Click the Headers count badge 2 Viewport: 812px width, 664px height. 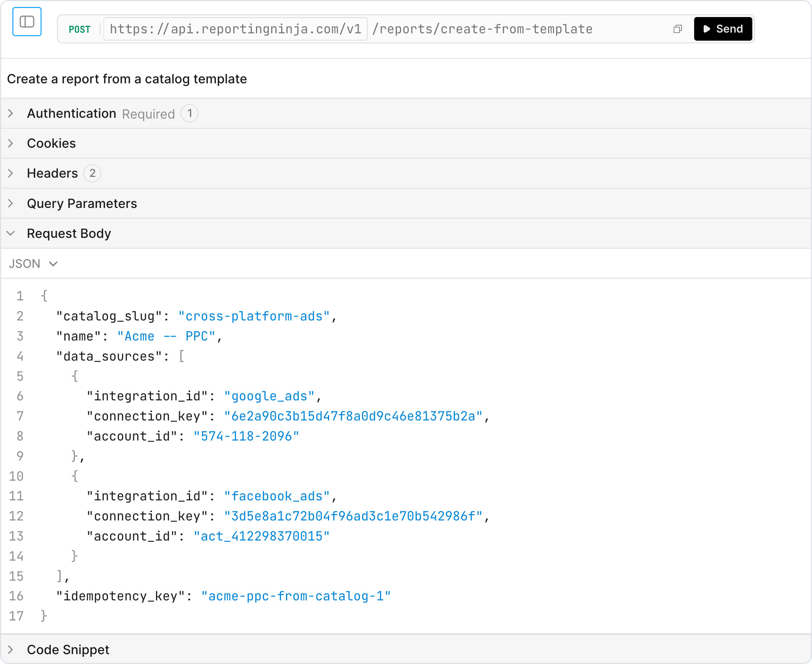coord(92,173)
